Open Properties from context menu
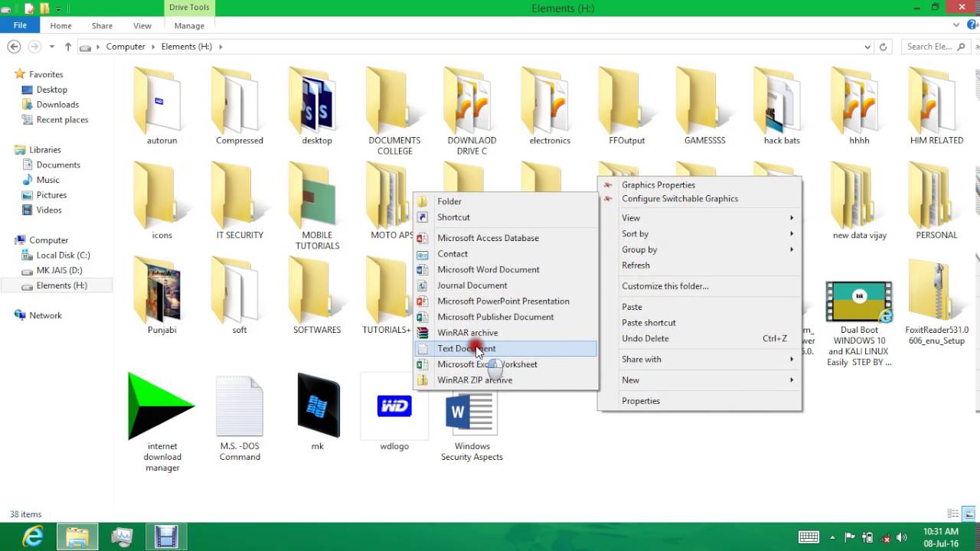980x551 pixels. [x=700, y=401]
